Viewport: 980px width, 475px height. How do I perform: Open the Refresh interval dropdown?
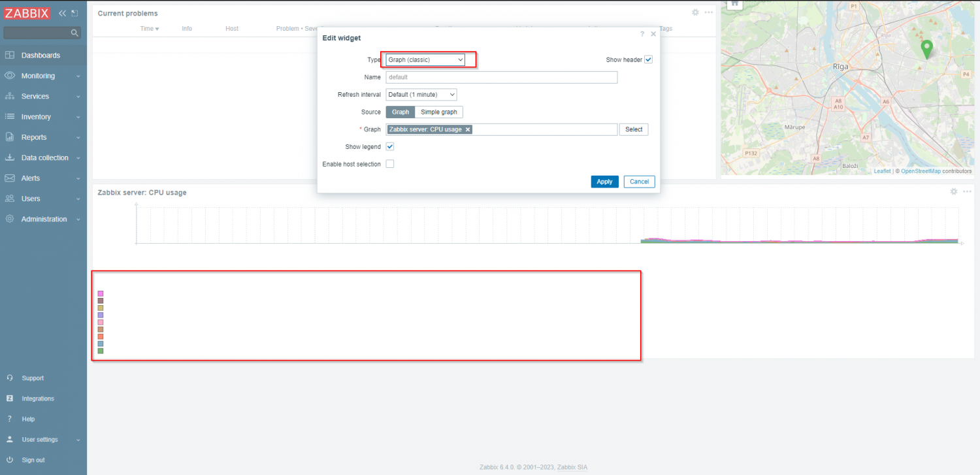421,94
